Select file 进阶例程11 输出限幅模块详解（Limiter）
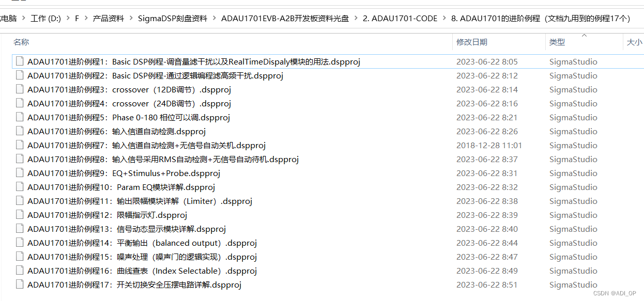The height and width of the screenshot is (301, 644). 140,201
